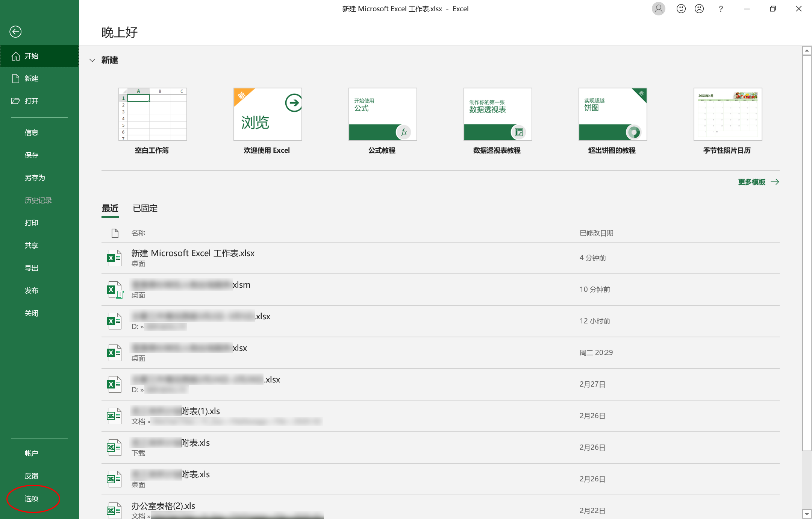Send a frown feedback face icon
Image resolution: width=812 pixels, height=519 pixels.
click(699, 9)
